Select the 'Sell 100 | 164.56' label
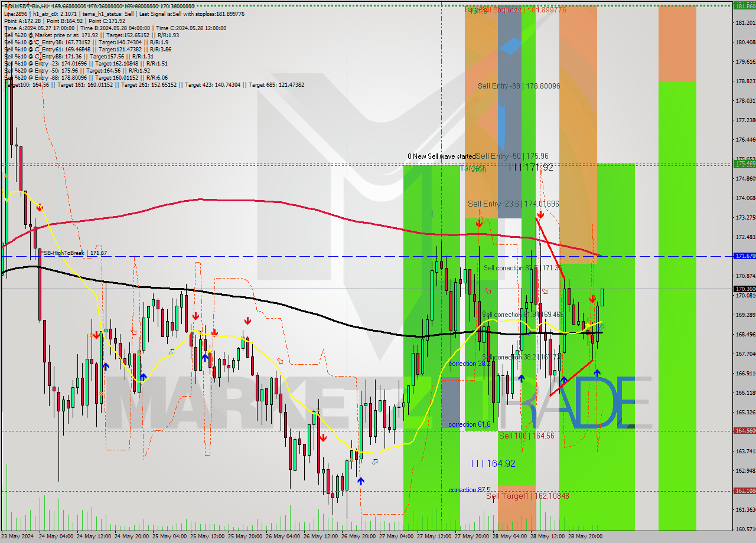Image resolution: width=756 pixels, height=543 pixels. 527,436
